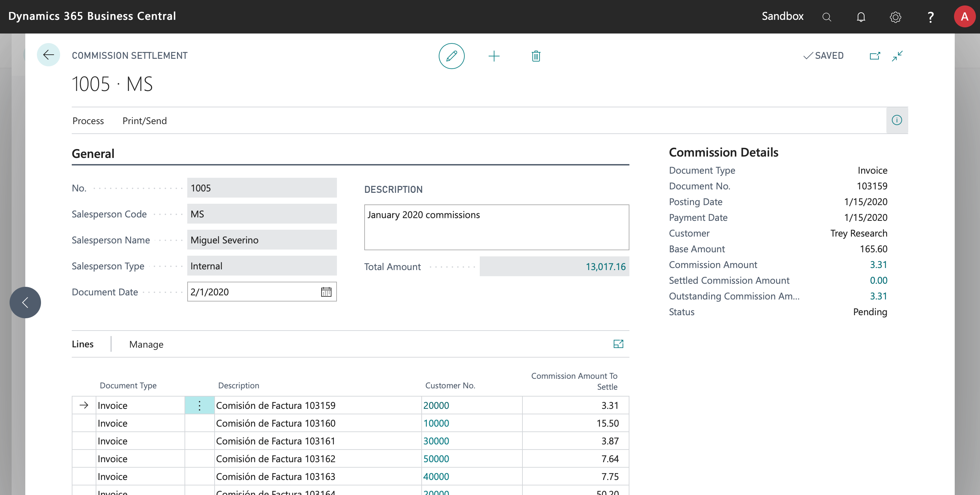
Task: Open the Manage menu in Lines
Action: point(146,344)
